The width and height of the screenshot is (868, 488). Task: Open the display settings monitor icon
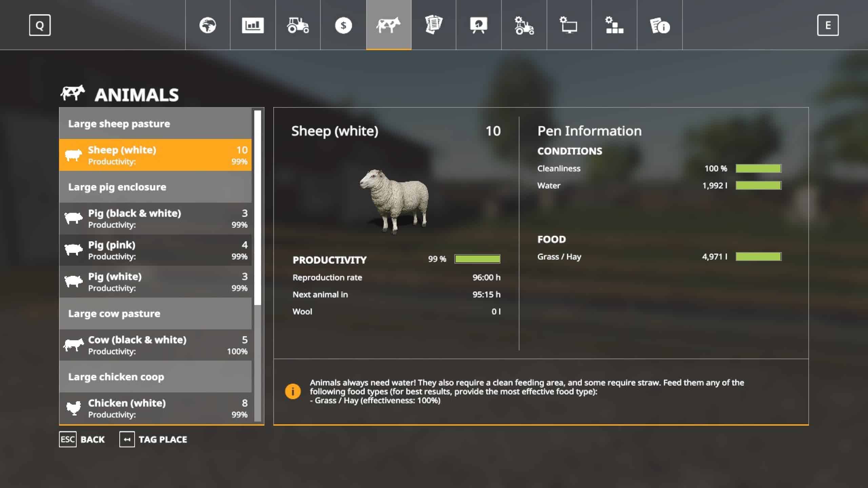click(569, 25)
